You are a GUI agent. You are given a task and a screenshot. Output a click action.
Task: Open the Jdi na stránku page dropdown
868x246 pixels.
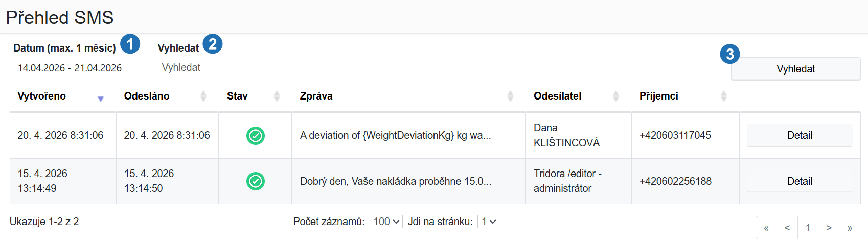click(x=488, y=222)
